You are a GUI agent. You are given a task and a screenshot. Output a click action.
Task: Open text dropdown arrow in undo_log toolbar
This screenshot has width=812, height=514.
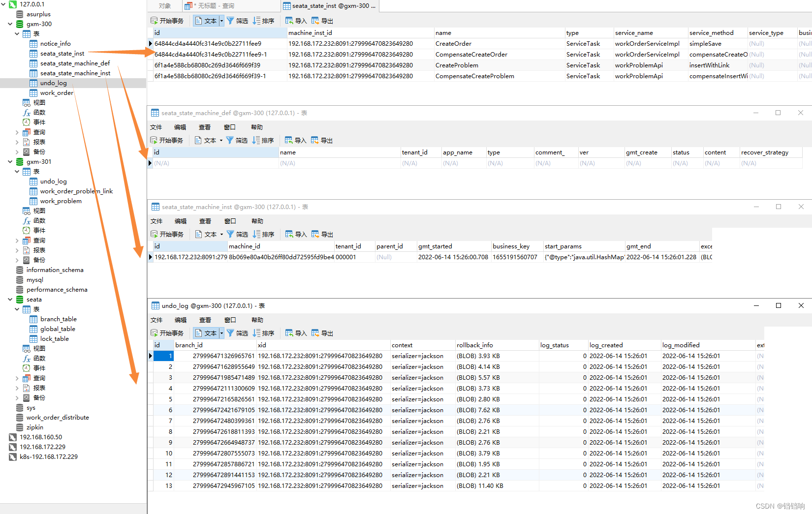[x=221, y=333]
